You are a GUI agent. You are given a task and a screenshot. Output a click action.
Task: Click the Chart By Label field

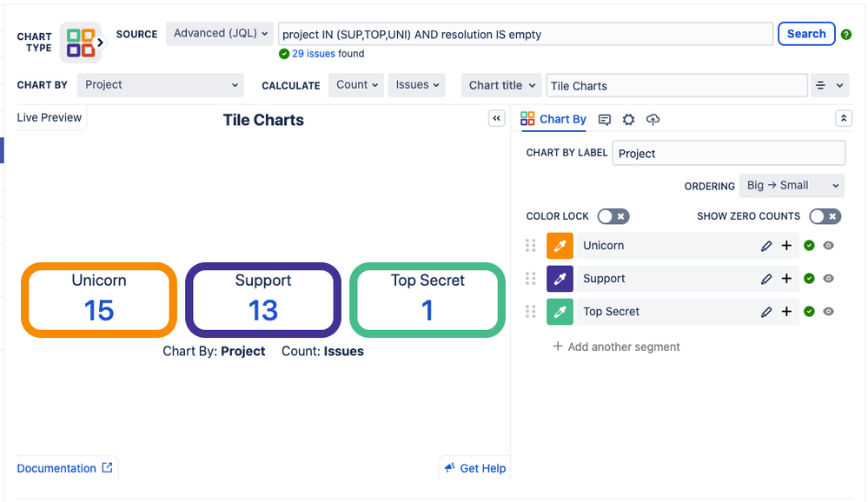pyautogui.click(x=728, y=154)
